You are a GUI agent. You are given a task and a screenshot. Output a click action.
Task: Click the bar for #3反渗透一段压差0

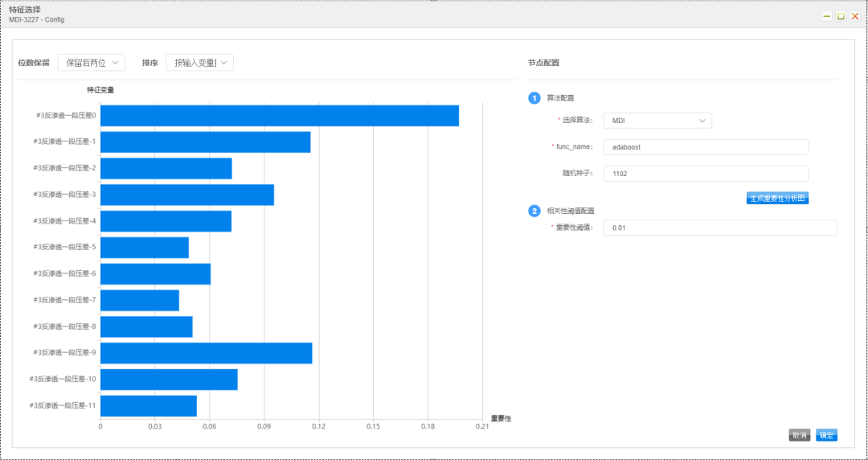[280, 116]
